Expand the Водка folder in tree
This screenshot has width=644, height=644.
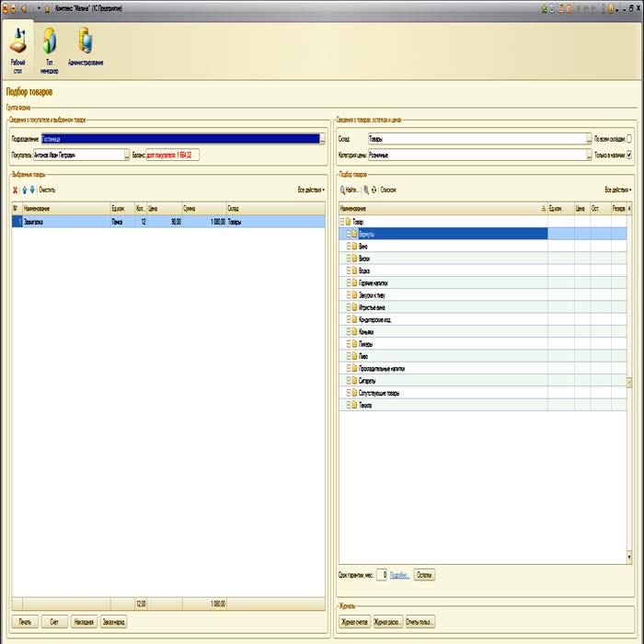click(347, 270)
